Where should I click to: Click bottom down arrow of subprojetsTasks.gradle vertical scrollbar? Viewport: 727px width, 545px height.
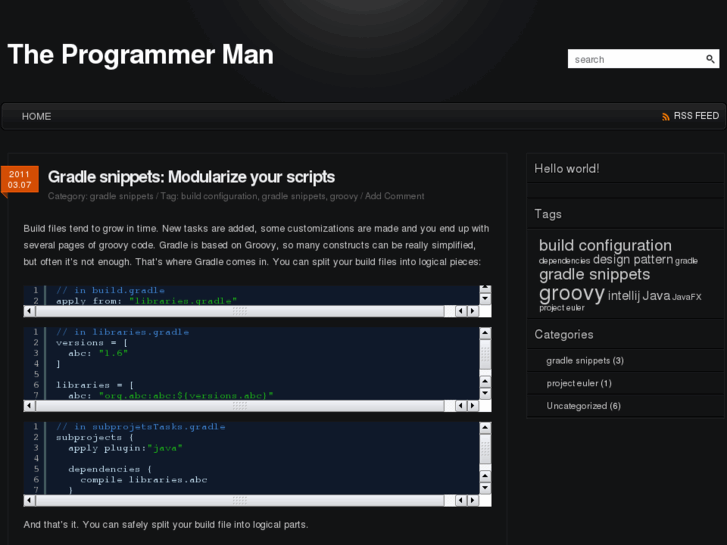[x=485, y=488]
